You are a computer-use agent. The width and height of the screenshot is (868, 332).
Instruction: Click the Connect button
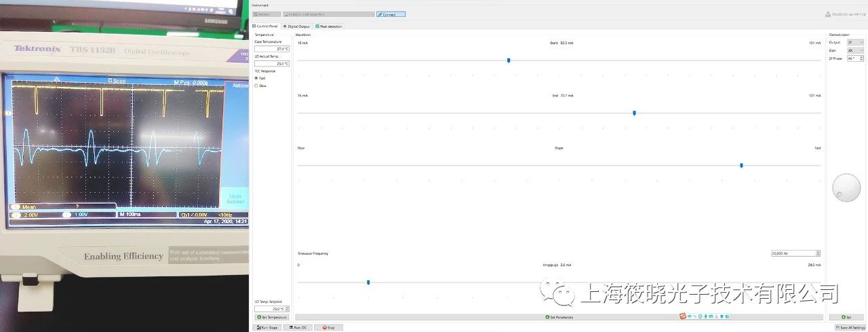pos(391,14)
